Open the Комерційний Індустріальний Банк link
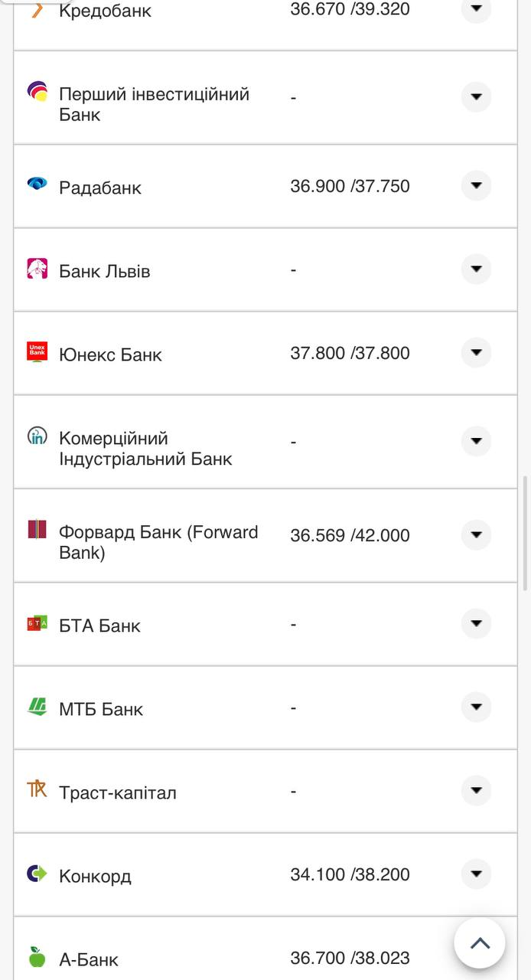Image resolution: width=531 pixels, height=980 pixels. tap(145, 449)
